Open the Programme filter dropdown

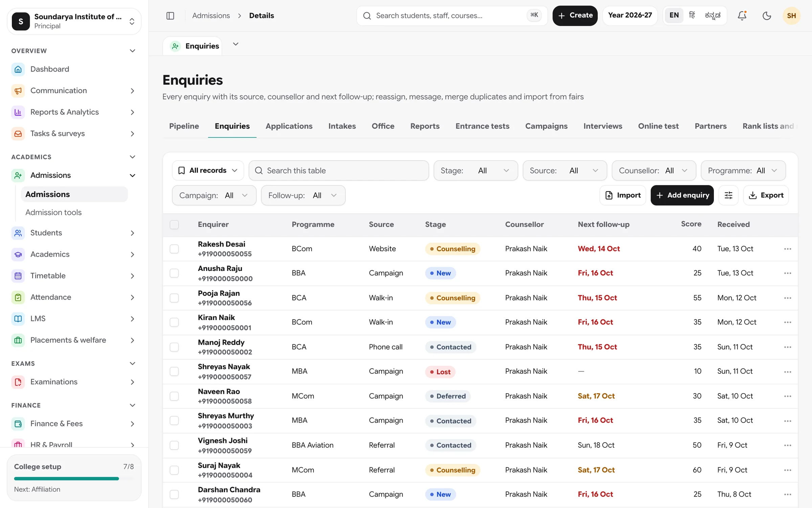743,170
